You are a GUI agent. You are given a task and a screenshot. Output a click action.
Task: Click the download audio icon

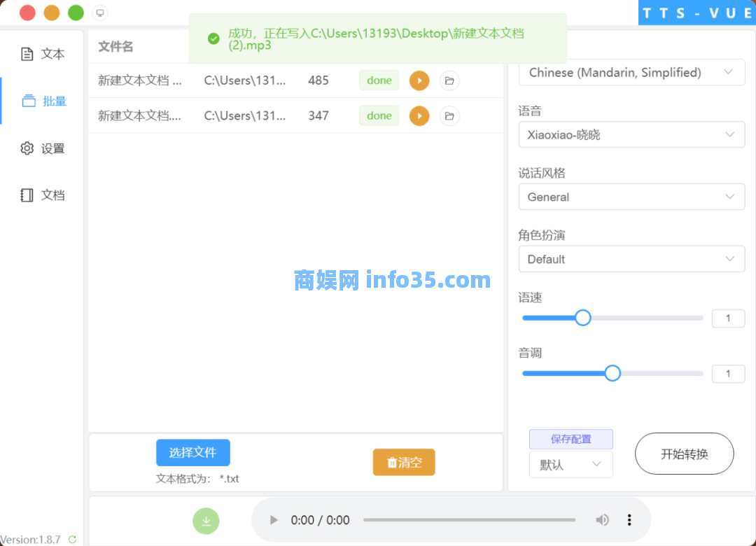[x=206, y=521]
